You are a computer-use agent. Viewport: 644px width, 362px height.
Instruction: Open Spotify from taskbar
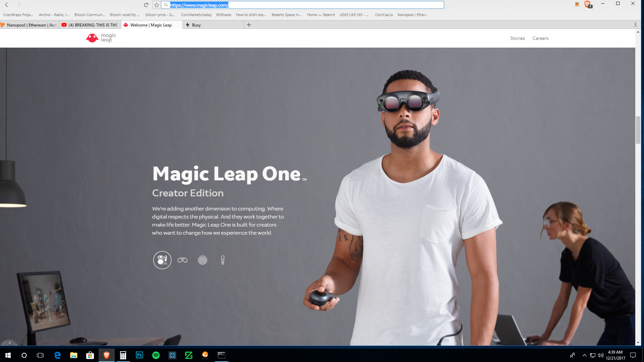pos(156,355)
